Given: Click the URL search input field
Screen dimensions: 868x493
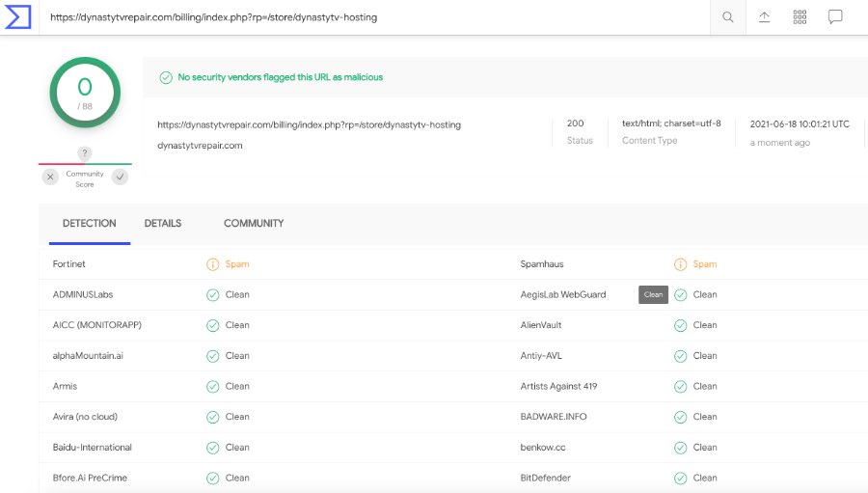Looking at the screenshot, I should click(374, 17).
